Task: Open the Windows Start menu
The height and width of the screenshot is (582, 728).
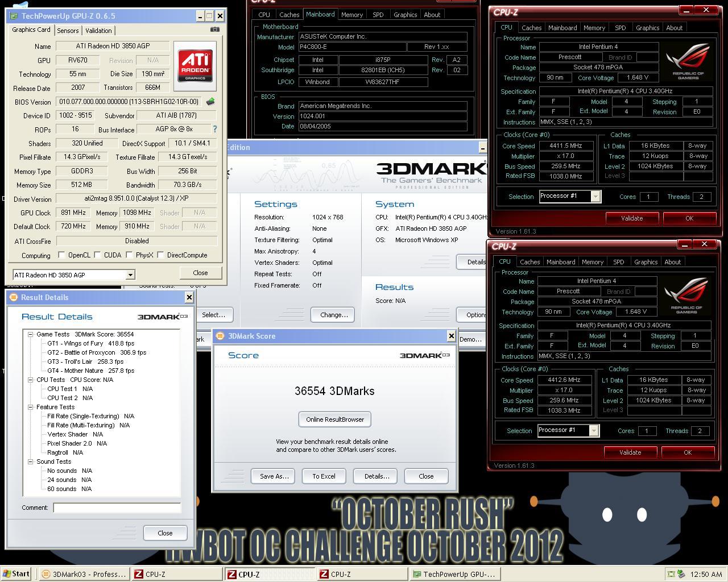Action: [15, 574]
